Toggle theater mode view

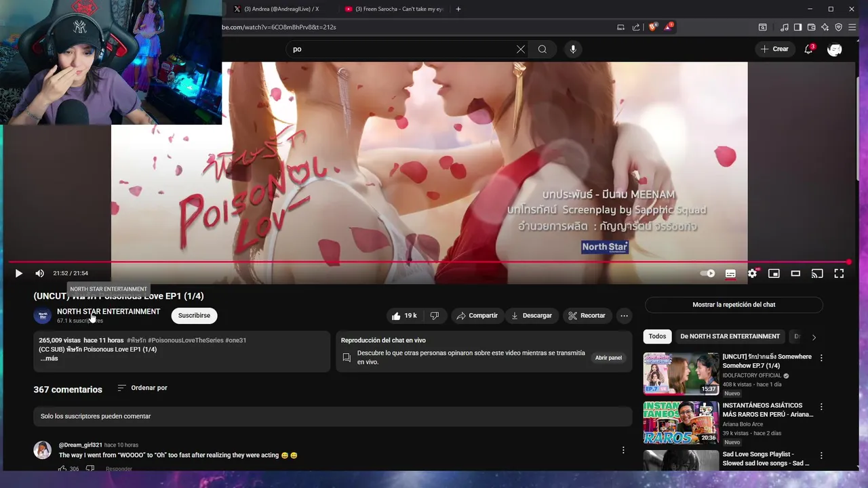tap(795, 273)
